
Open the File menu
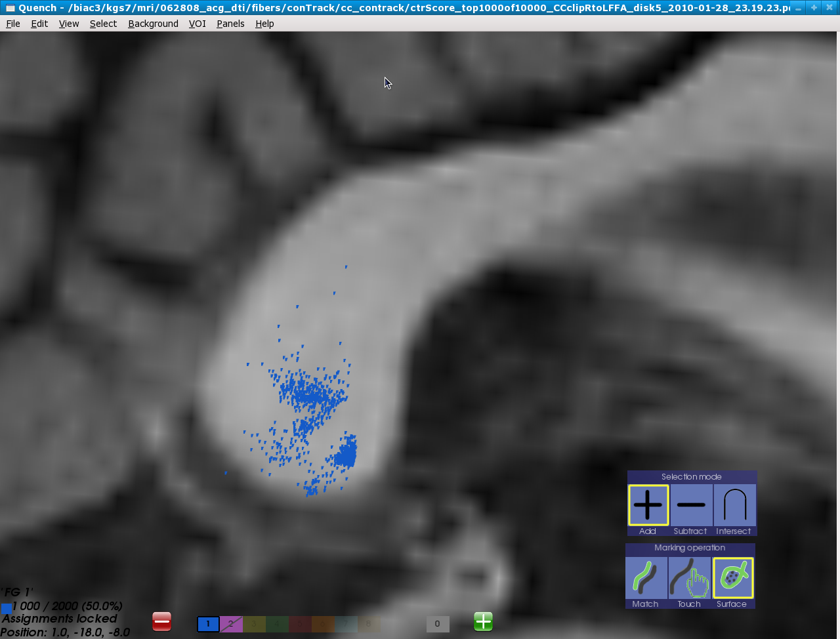13,24
